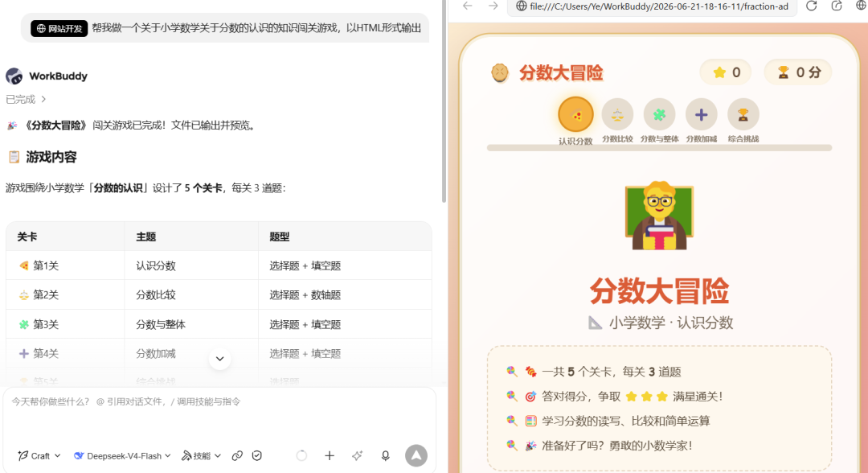Viewport: 868px width, 473px height.
Task: Choose the 分数加减 plus level icon
Action: tap(702, 115)
